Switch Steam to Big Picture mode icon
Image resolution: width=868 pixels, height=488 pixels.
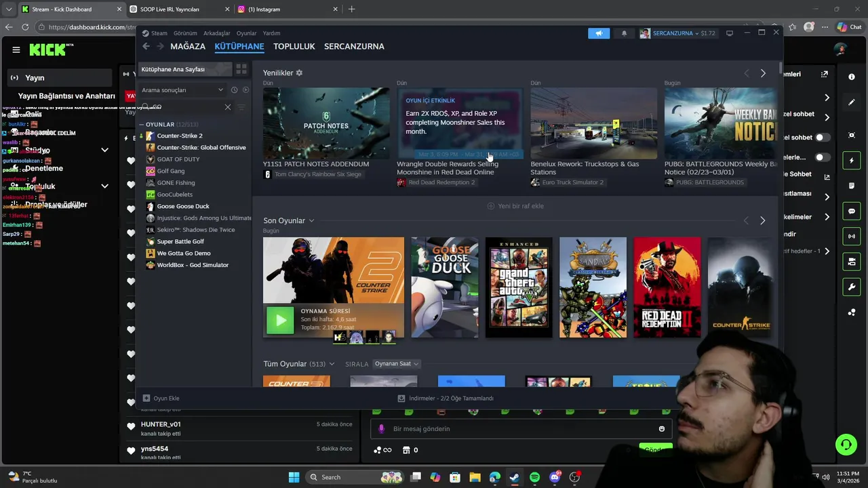click(730, 33)
